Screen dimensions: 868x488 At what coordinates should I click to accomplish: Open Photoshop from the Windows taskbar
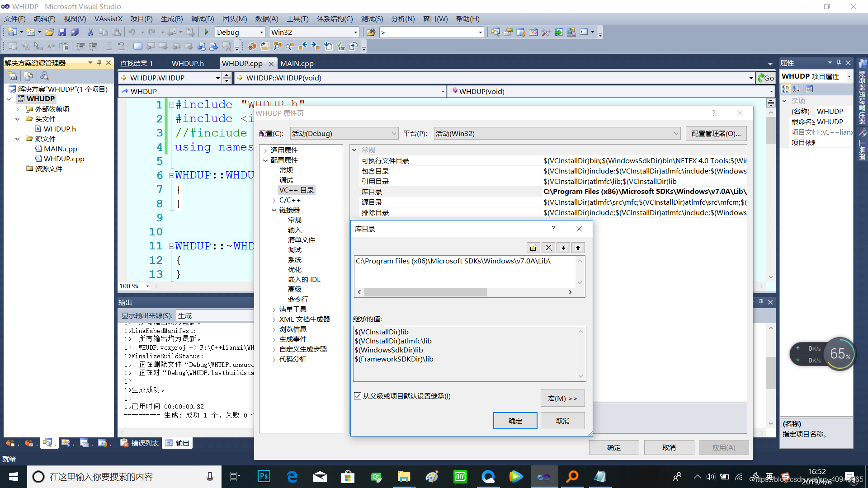tap(264, 476)
